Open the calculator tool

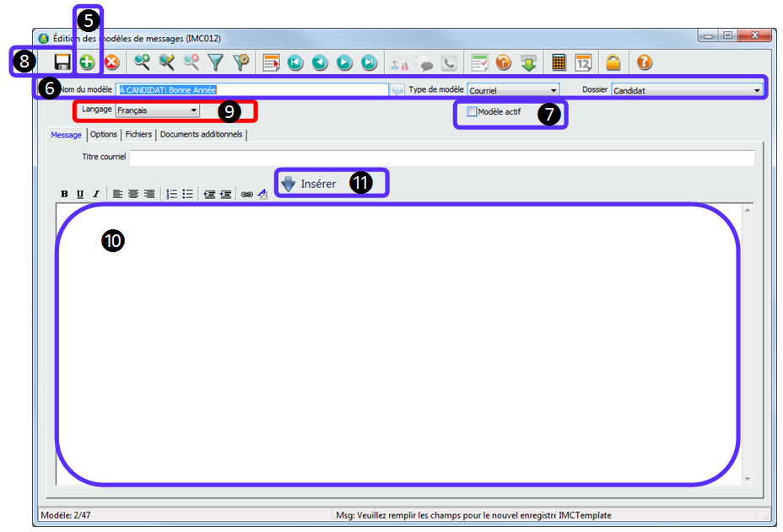(559, 62)
